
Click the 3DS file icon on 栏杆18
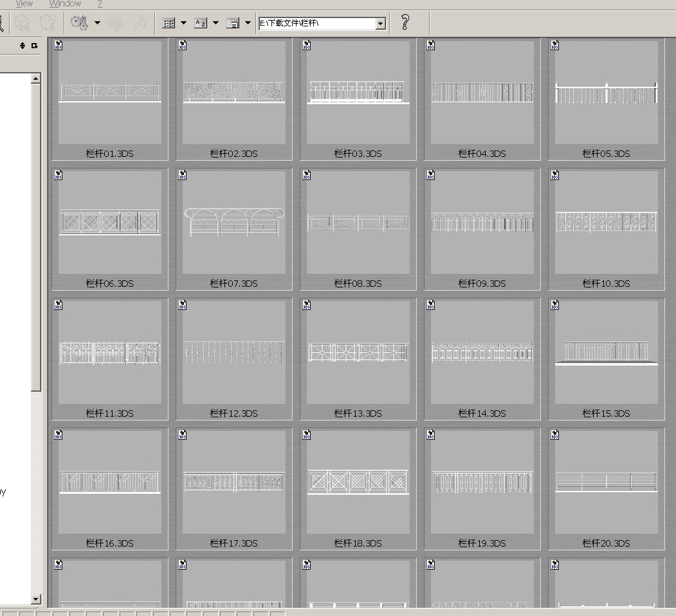click(307, 435)
